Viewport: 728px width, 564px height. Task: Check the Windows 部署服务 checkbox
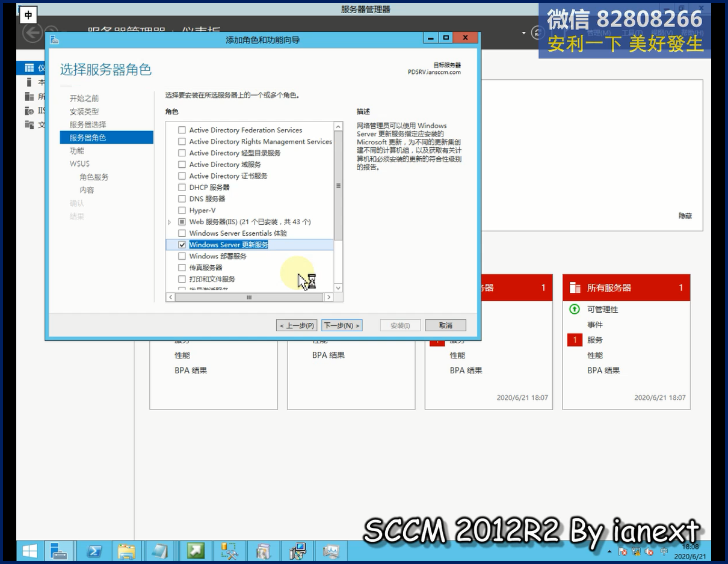[x=182, y=256]
